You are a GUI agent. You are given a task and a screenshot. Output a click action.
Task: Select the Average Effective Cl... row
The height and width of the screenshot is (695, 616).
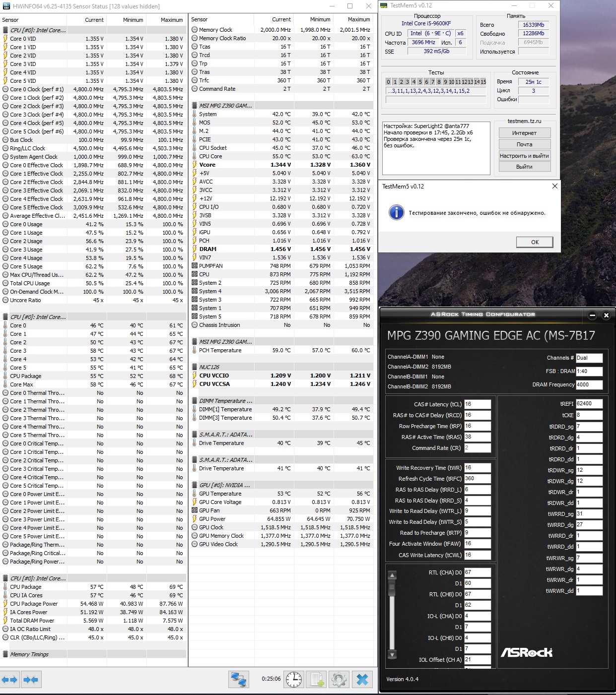click(x=93, y=216)
